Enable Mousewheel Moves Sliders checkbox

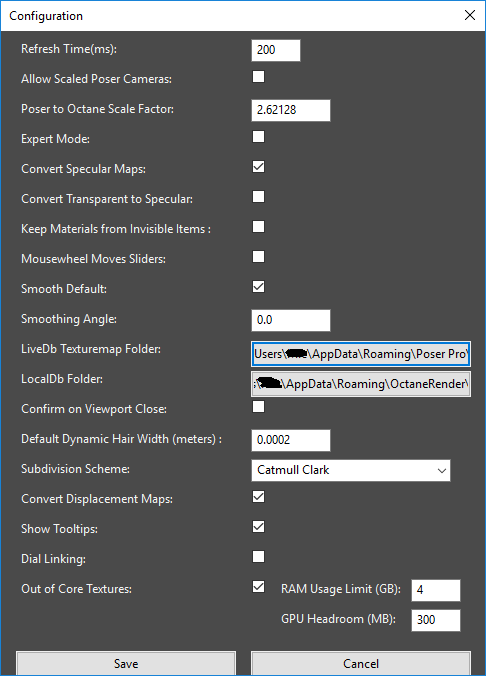[258, 257]
